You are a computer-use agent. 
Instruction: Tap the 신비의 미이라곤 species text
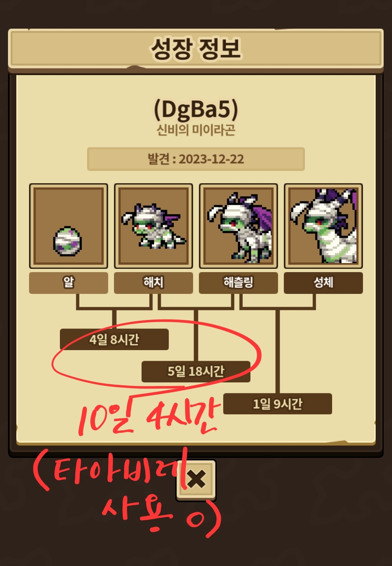coord(196,130)
